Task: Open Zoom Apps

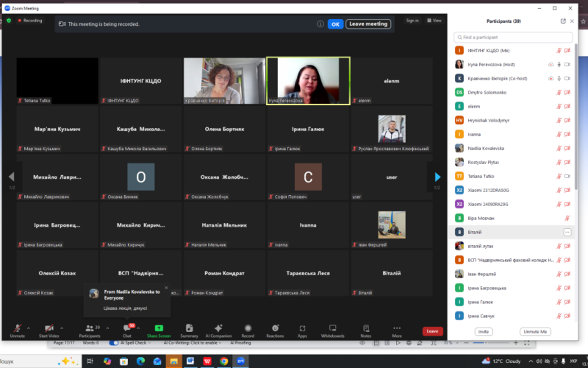Action: click(302, 330)
